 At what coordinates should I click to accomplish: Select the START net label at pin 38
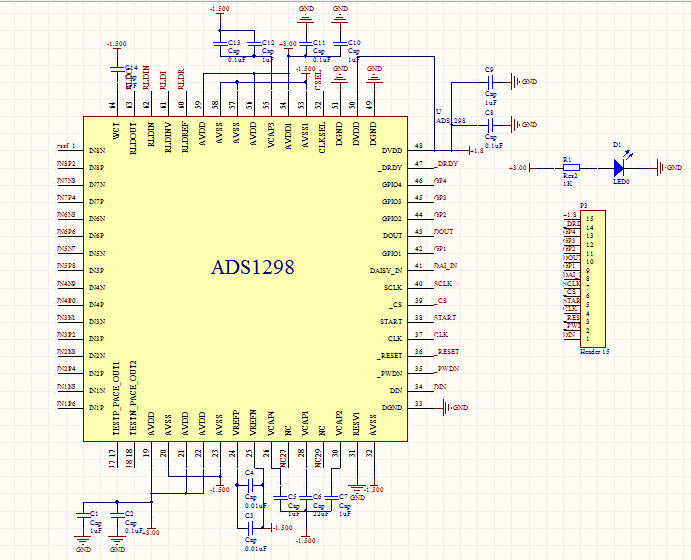coord(445,317)
